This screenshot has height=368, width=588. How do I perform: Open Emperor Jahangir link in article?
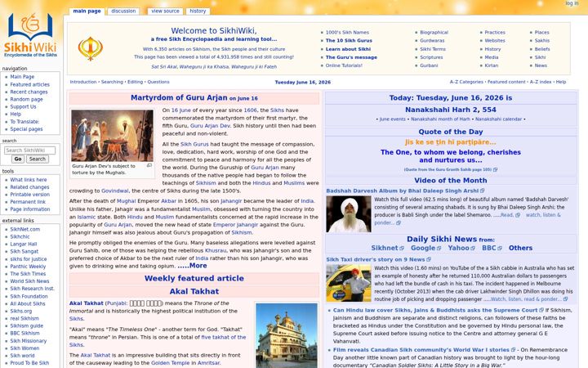click(x=235, y=225)
